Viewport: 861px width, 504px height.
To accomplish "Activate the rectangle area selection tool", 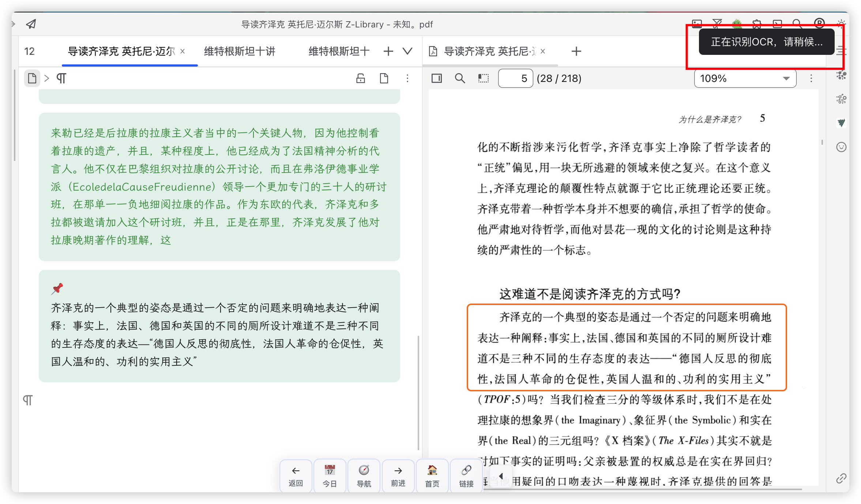I will (x=483, y=78).
